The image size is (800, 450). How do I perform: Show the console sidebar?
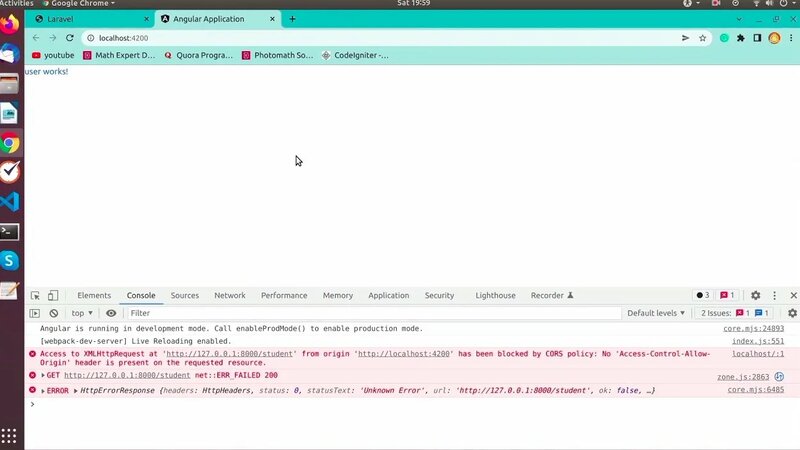pos(35,313)
